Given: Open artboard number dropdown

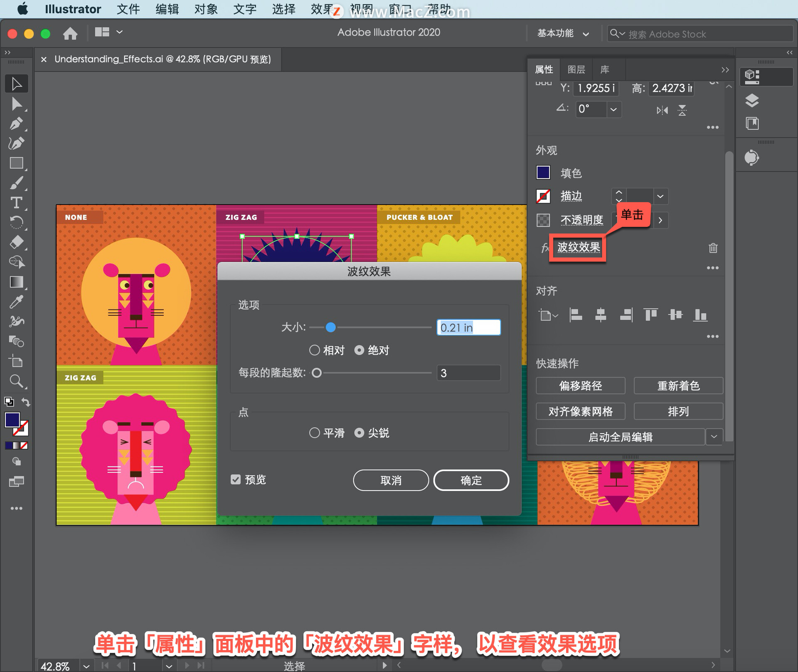Looking at the screenshot, I should [169, 666].
